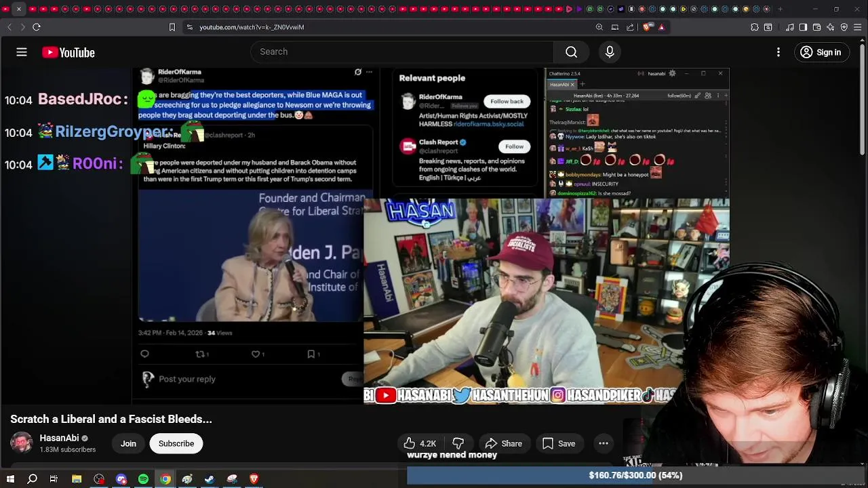The height and width of the screenshot is (488, 868).
Task: Open the video title text
Action: (x=111, y=419)
